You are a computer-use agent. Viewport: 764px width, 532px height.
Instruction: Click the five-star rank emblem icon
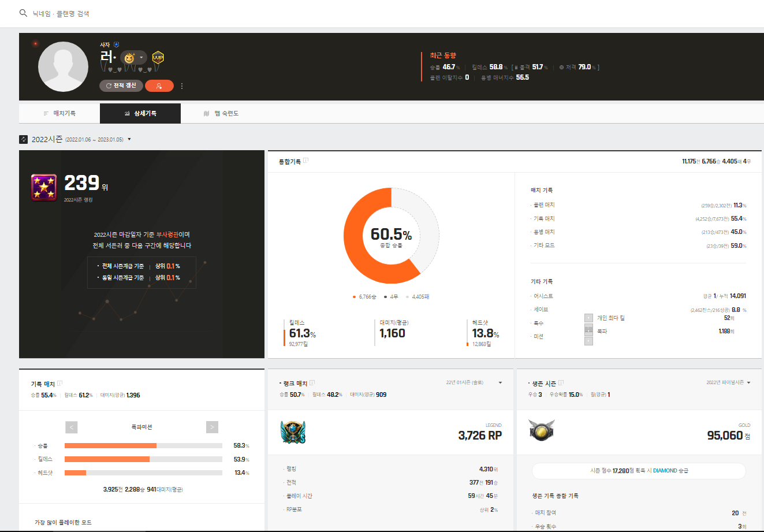point(44,187)
